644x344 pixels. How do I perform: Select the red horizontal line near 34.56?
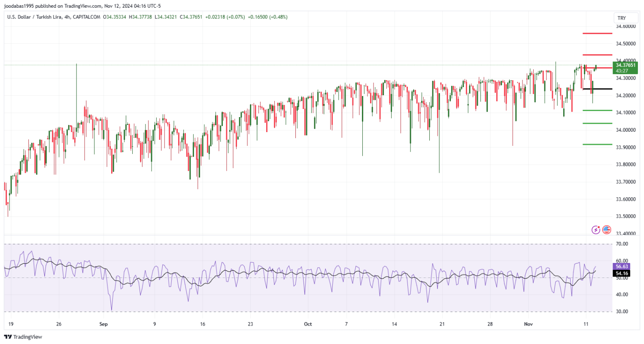click(x=597, y=33)
